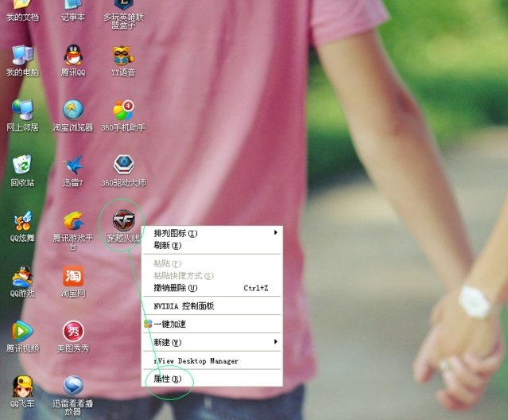
Task: Select the 穿越火线 CF icon
Action: 123,226
